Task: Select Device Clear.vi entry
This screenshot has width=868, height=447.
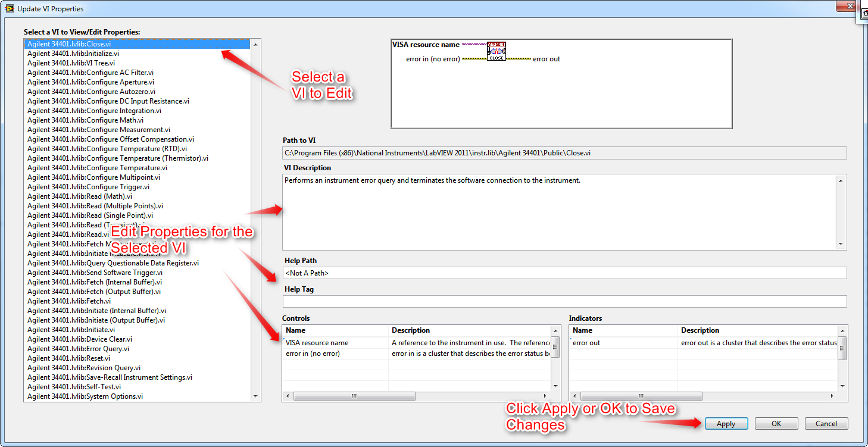Action: (x=138, y=339)
